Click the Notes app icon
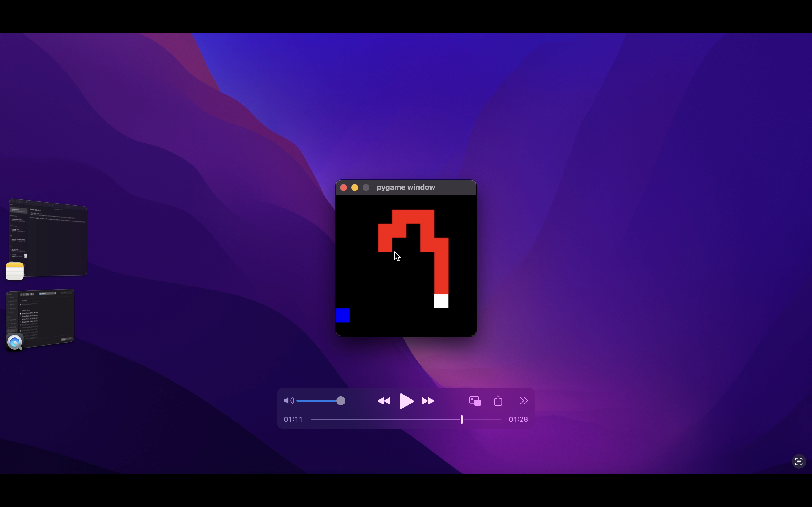 coord(15,271)
